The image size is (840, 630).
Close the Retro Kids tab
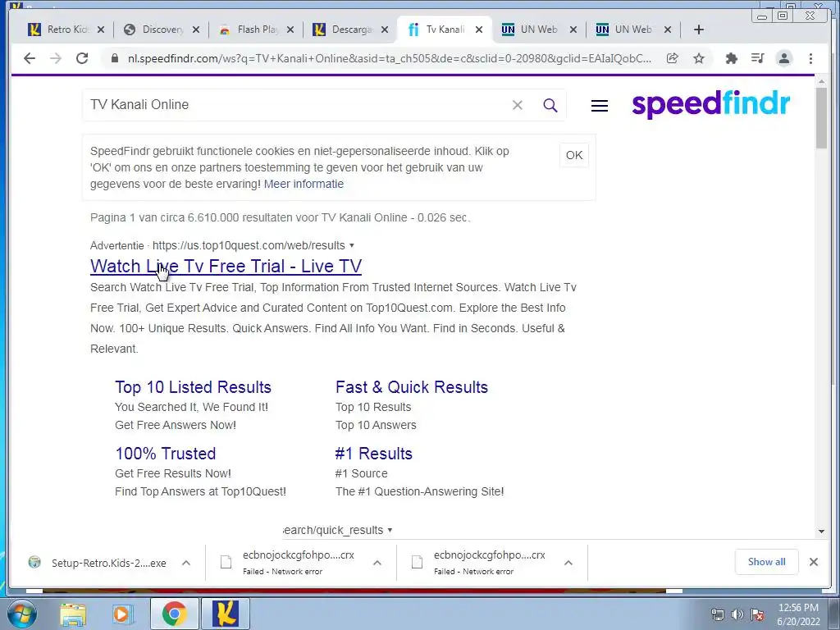[x=101, y=30]
